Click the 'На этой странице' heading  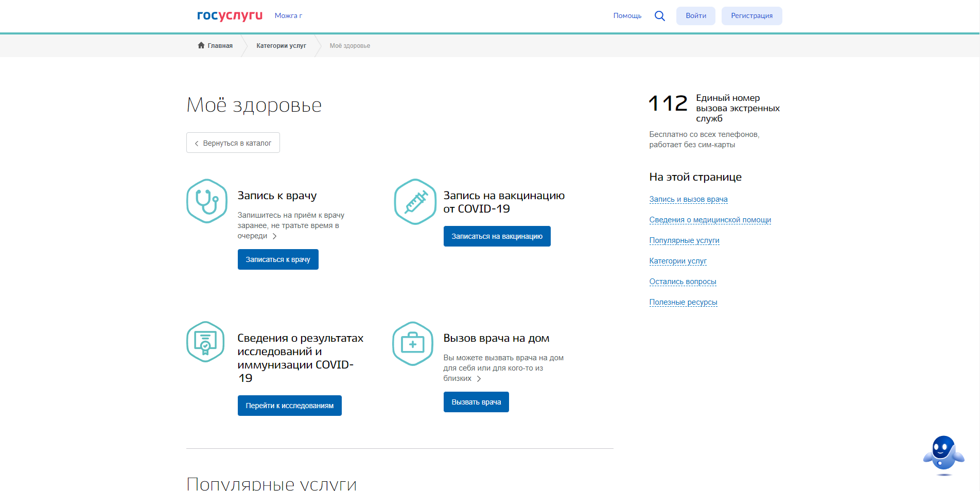[695, 177]
